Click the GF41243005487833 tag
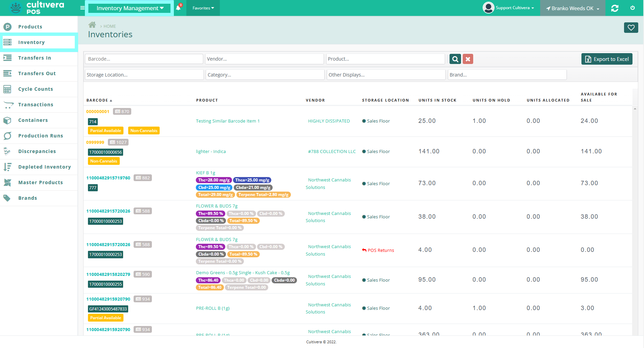Image resolution: width=644 pixels, height=348 pixels. point(108,309)
